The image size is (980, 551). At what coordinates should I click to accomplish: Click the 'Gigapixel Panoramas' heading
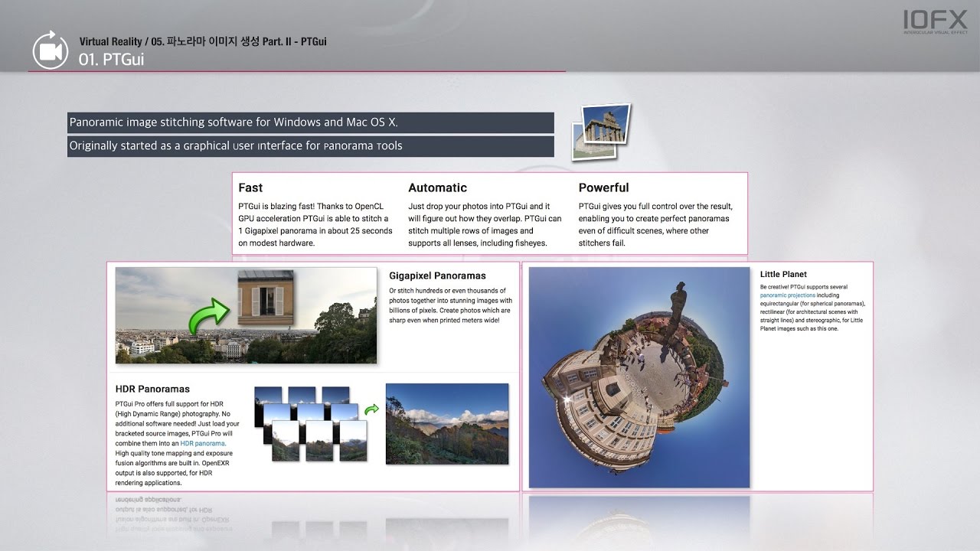coord(437,275)
